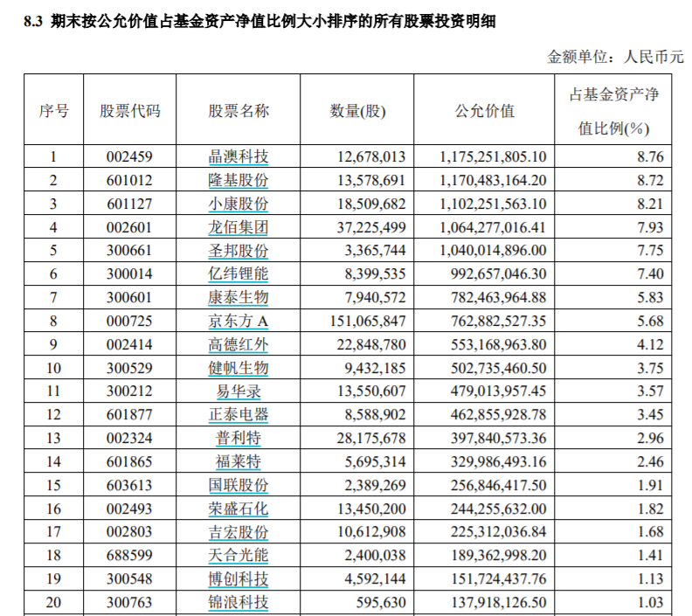The image size is (692, 616).
Task: Click the 康泰生物 stock name
Action: [x=239, y=297]
